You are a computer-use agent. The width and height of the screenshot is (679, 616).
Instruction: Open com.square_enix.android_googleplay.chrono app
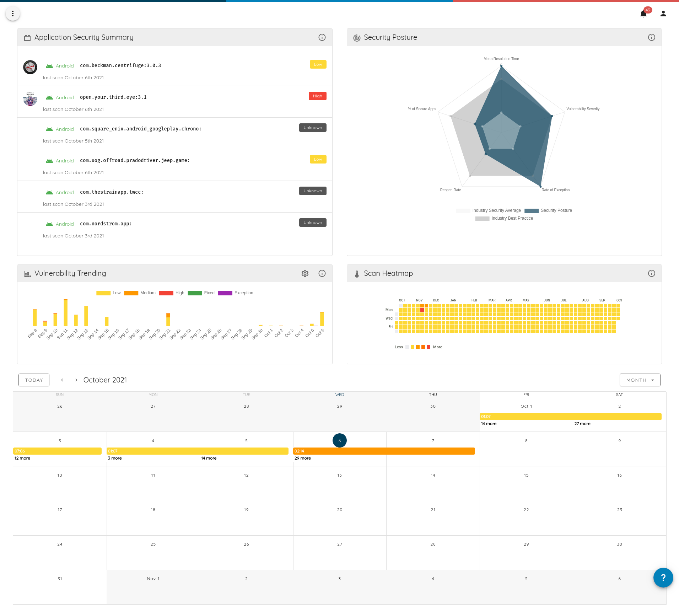pyautogui.click(x=141, y=129)
